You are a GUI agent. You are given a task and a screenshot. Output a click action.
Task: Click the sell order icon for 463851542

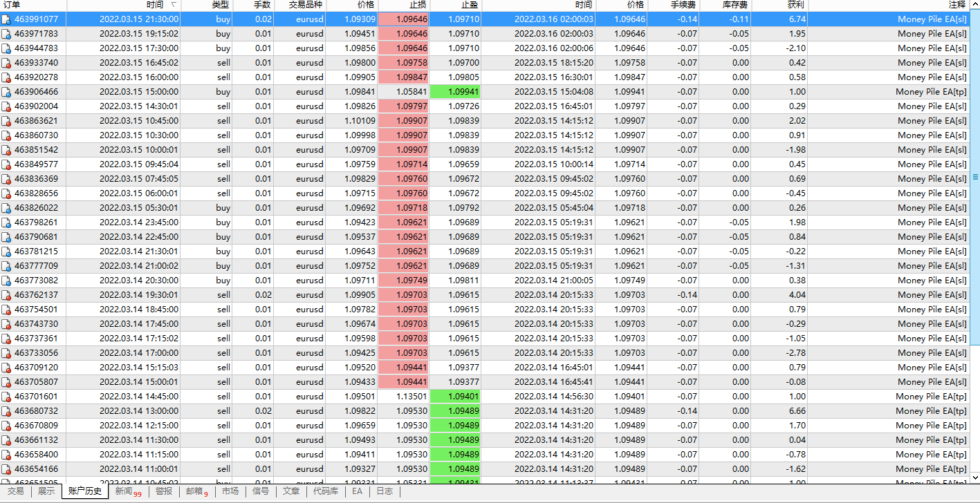[6, 150]
